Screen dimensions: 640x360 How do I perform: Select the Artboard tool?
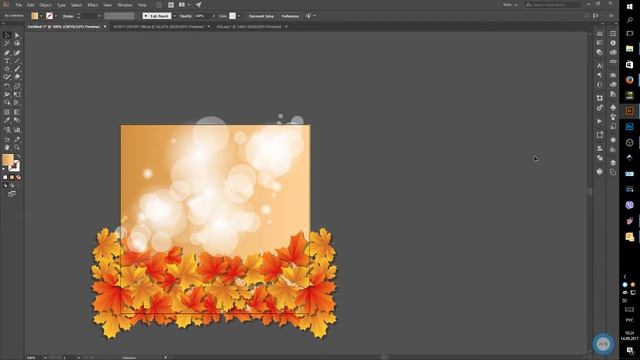point(7,140)
